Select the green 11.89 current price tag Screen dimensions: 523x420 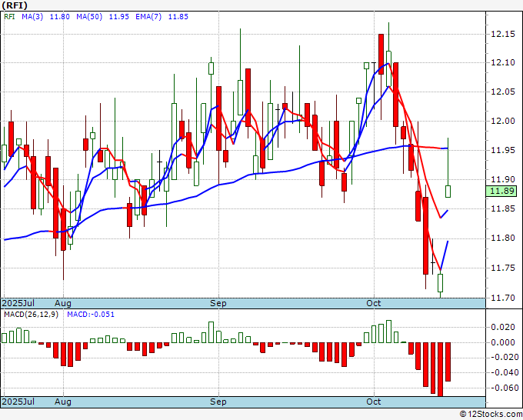point(501,191)
